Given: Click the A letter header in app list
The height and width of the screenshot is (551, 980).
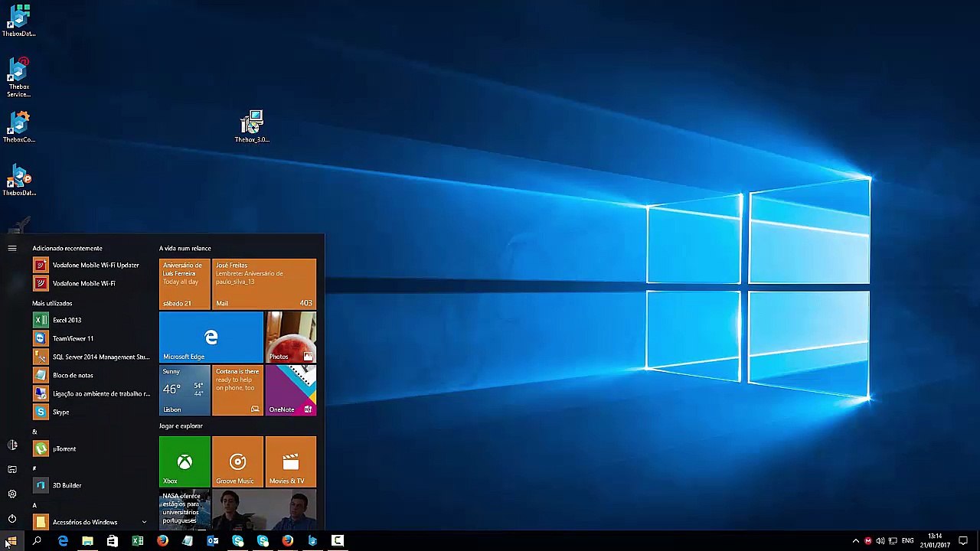Looking at the screenshot, I should click(x=34, y=505).
